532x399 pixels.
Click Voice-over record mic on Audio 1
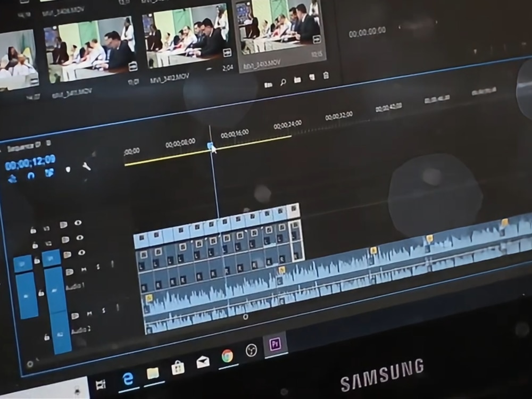113,264
